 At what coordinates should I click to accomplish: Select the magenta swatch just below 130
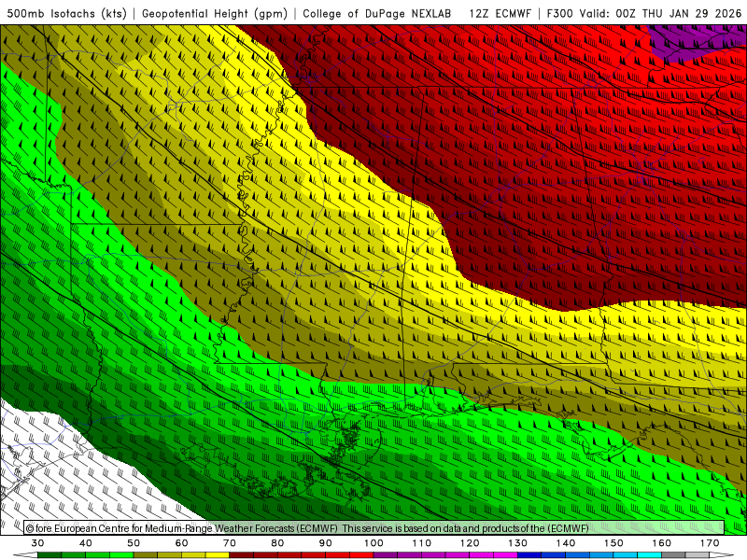[x=505, y=555]
